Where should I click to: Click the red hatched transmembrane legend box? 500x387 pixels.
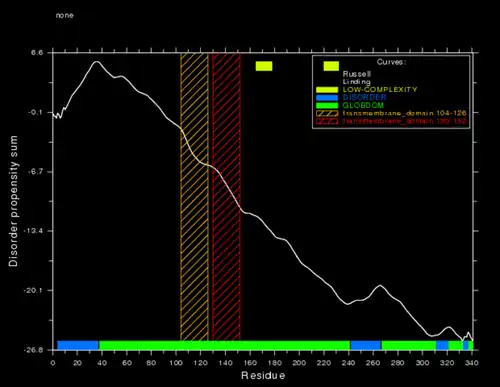tap(327, 121)
